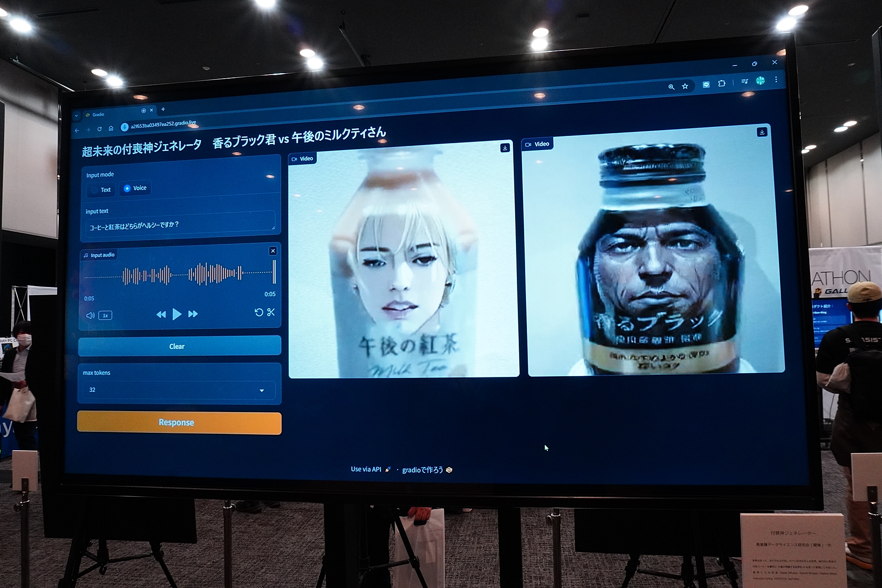Select the scissors trim icon for the audio
Viewport: 882px width, 588px height.
pyautogui.click(x=271, y=312)
